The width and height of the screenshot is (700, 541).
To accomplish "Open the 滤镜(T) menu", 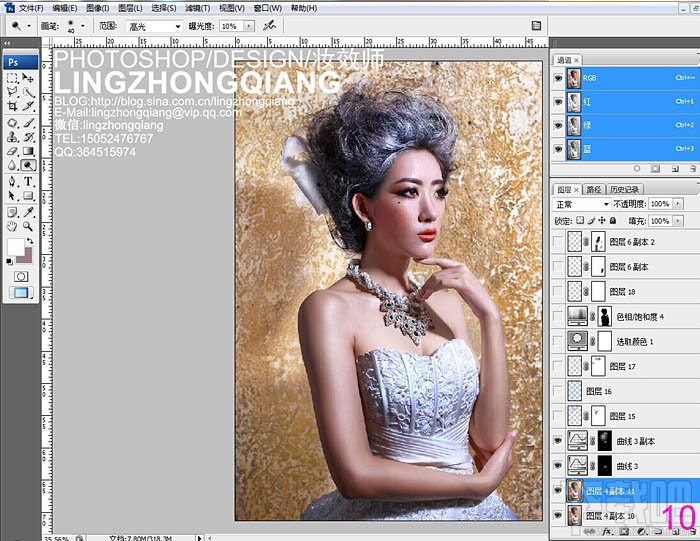I will coord(198,8).
